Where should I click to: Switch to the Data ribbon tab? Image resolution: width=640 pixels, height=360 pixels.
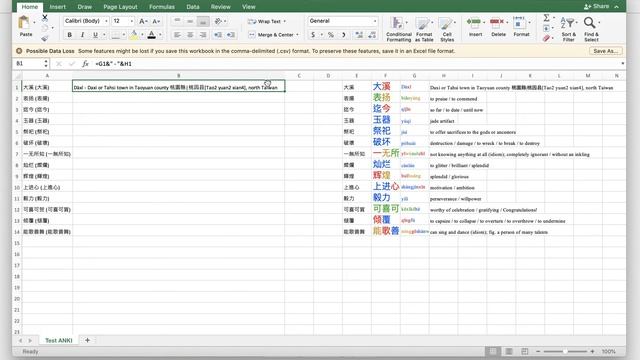193,7
